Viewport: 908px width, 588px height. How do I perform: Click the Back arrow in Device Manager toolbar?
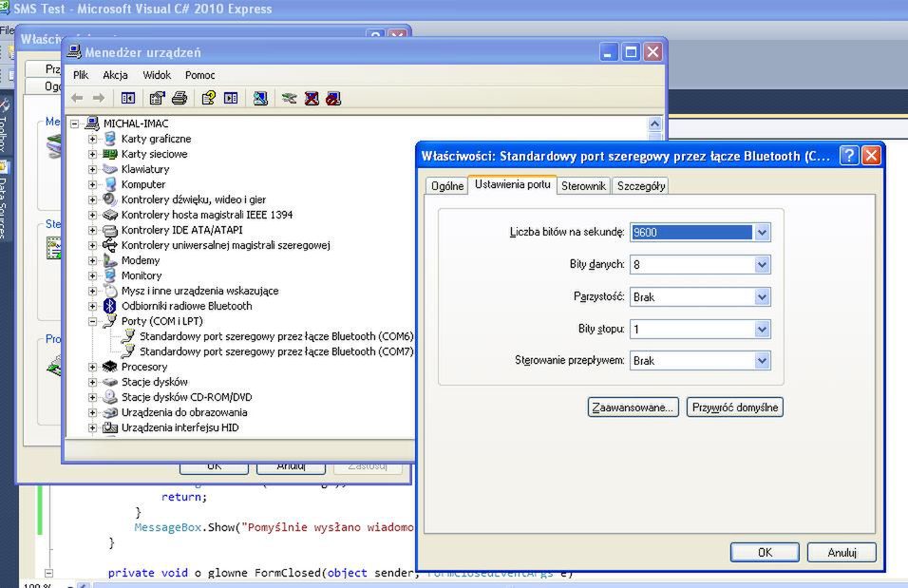77,98
